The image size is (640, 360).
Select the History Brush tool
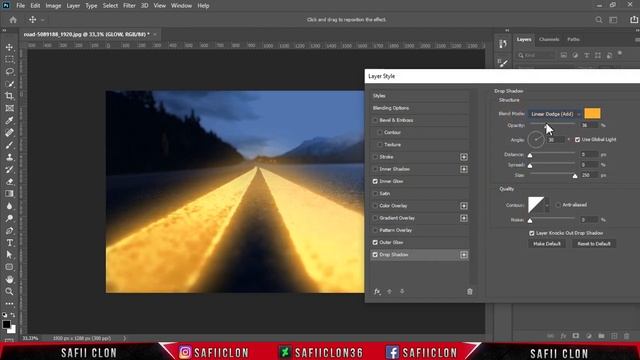pos(9,170)
